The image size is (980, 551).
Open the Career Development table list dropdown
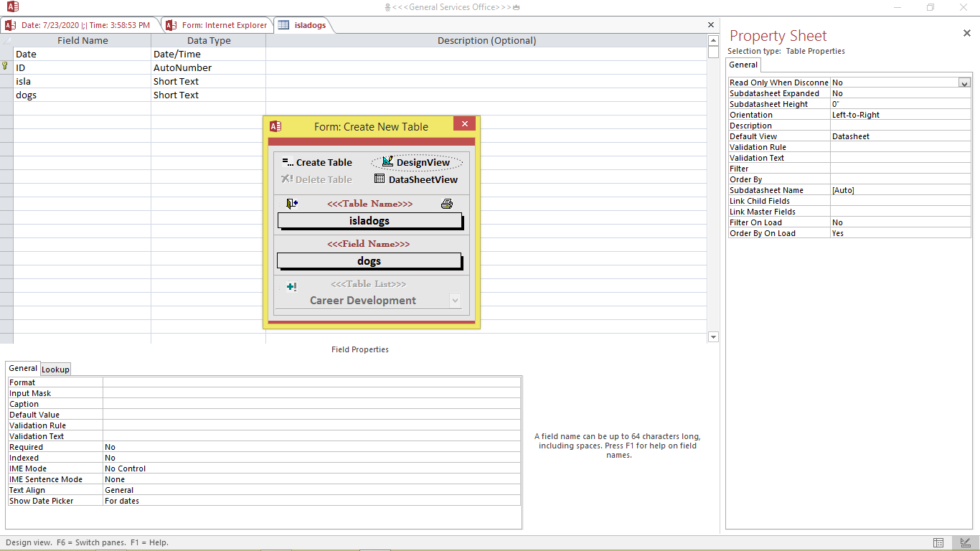(455, 301)
